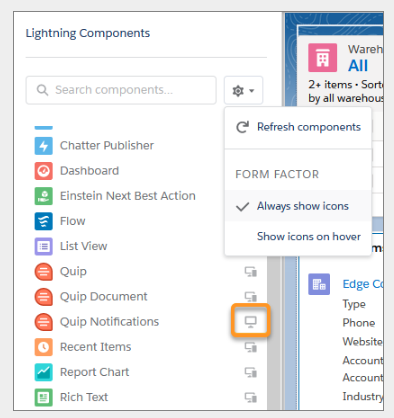Click the All list view title

pos(358,65)
